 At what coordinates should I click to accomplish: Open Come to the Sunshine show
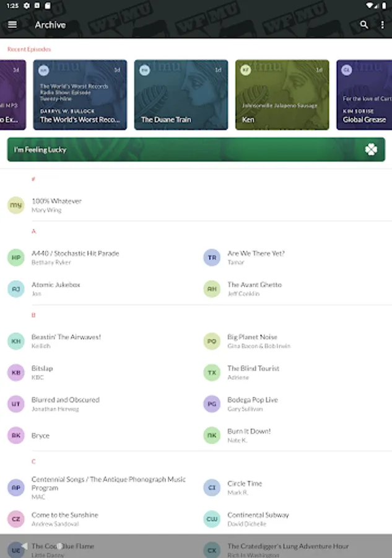point(98,519)
